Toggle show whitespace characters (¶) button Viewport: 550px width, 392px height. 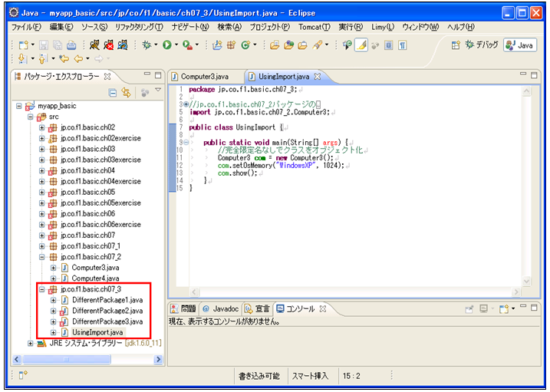pyautogui.click(x=402, y=46)
